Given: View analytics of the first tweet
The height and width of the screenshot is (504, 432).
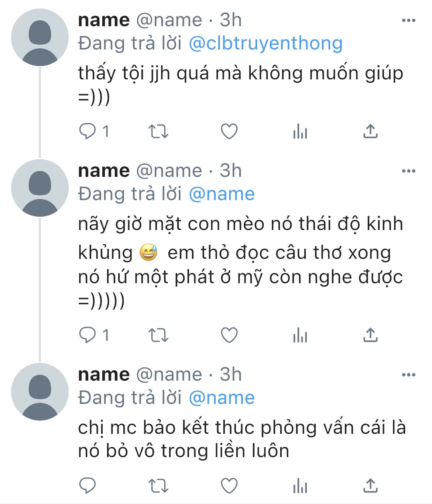Looking at the screenshot, I should click(x=300, y=131).
